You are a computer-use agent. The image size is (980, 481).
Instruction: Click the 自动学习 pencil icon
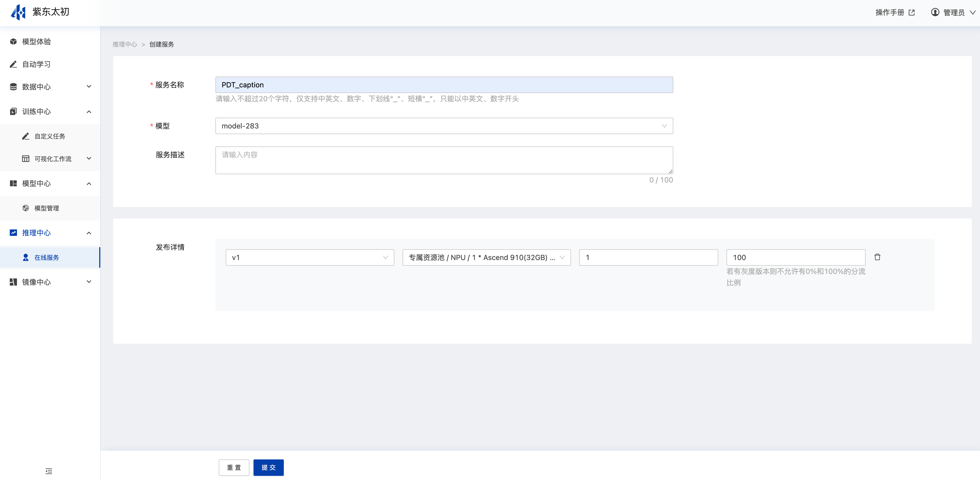coord(13,64)
